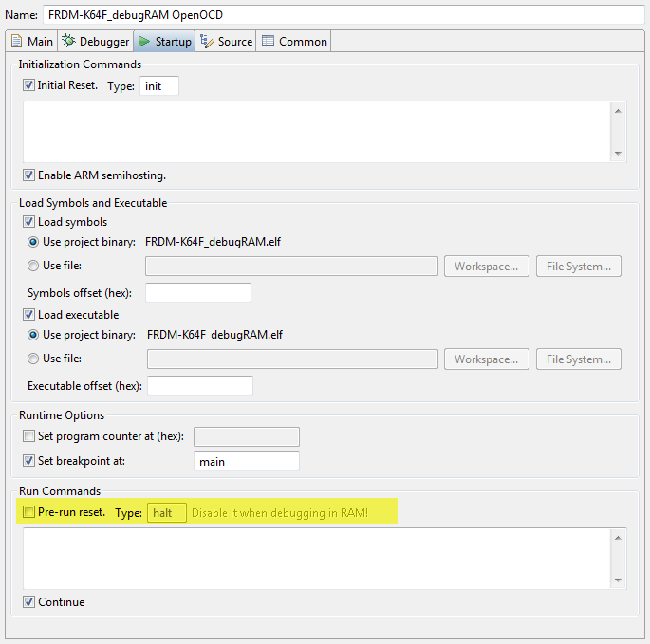Viewport: 650px width, 644px height.
Task: Click the Common tab icon
Action: point(269,42)
